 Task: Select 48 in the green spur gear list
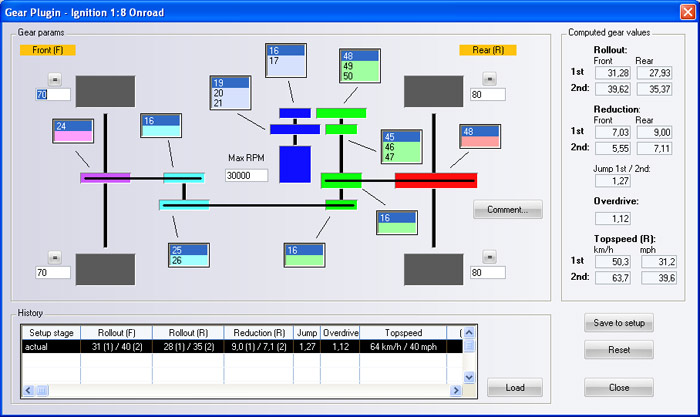click(360, 56)
